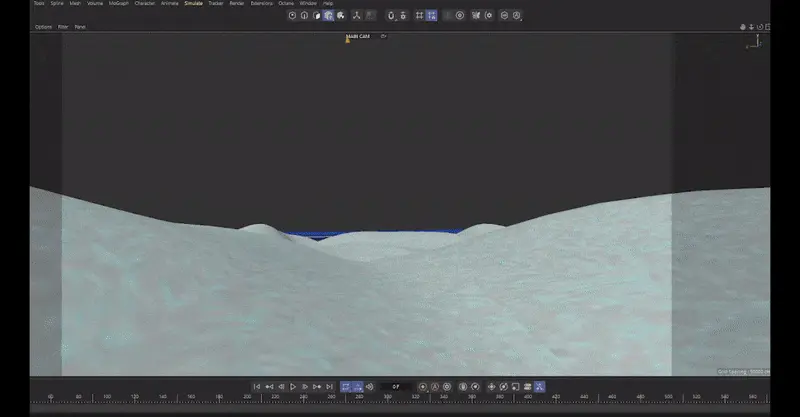Open the Filter viewport menu

(x=63, y=27)
